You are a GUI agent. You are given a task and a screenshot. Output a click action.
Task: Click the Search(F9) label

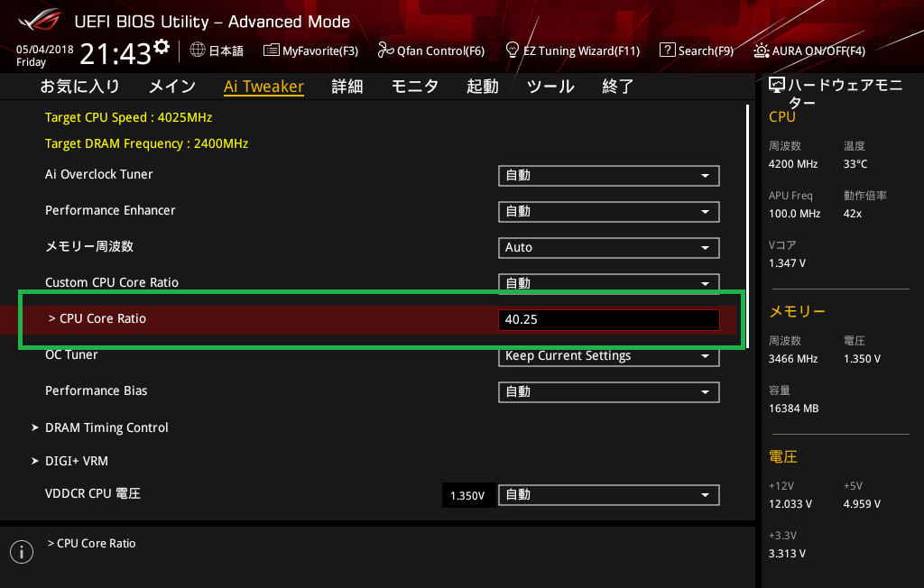(x=706, y=51)
